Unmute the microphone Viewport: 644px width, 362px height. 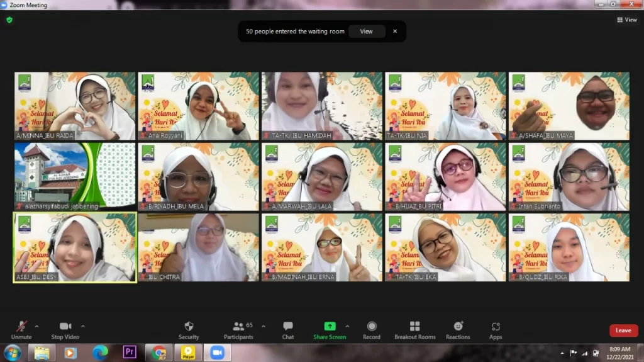point(21,331)
